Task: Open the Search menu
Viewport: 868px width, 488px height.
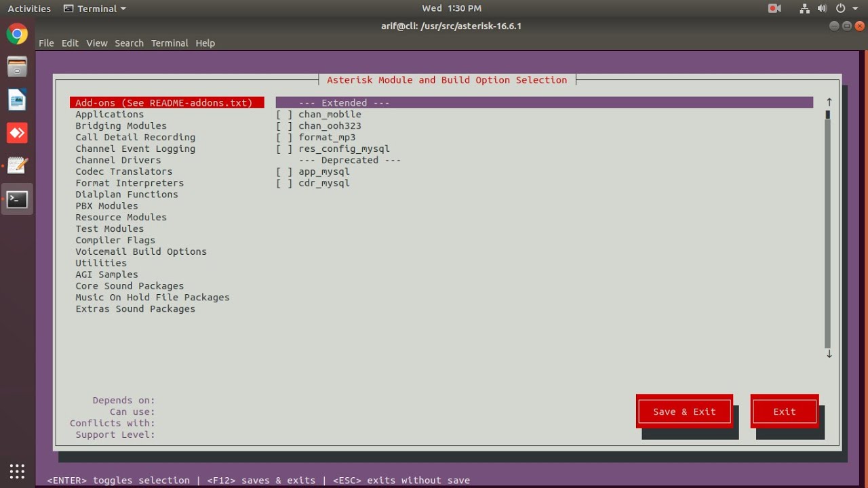Action: pos(129,43)
